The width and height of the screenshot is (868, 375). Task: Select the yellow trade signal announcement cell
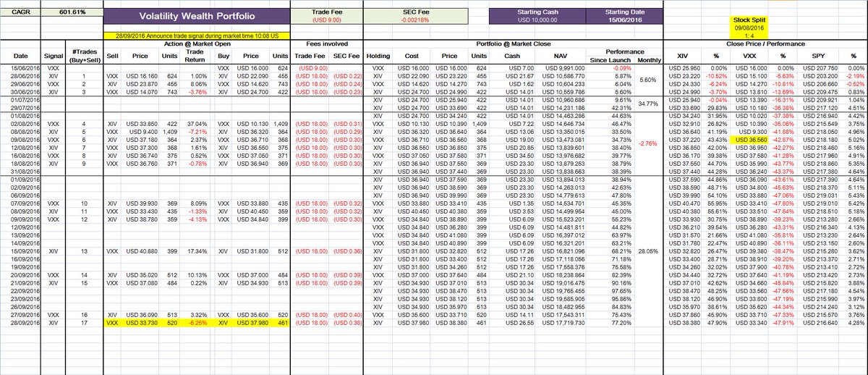click(195, 36)
